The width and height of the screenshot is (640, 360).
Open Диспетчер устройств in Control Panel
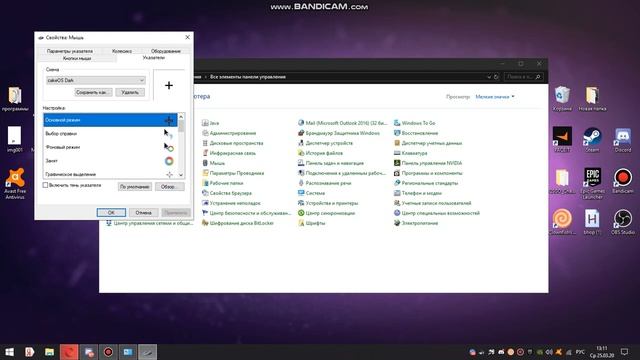(x=325, y=143)
